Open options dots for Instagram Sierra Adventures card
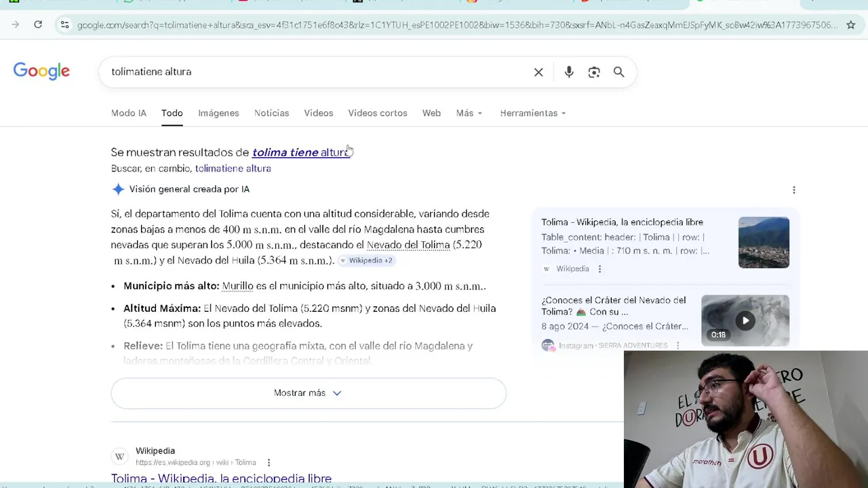 (x=677, y=346)
